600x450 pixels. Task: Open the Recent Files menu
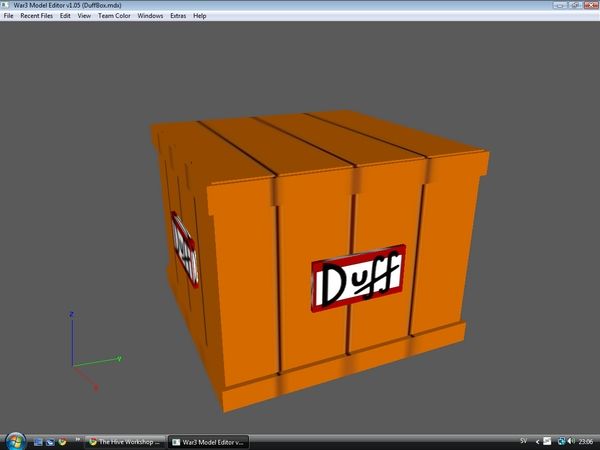pos(37,16)
